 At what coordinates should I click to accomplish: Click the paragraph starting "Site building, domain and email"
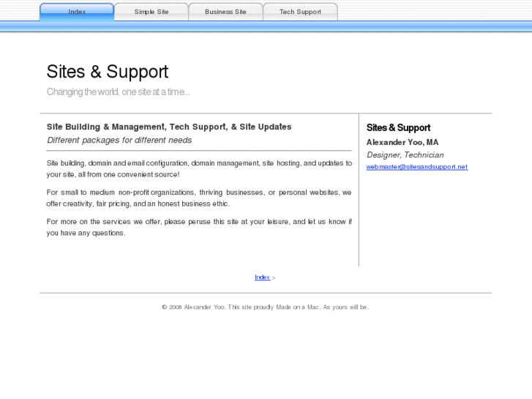point(199,169)
